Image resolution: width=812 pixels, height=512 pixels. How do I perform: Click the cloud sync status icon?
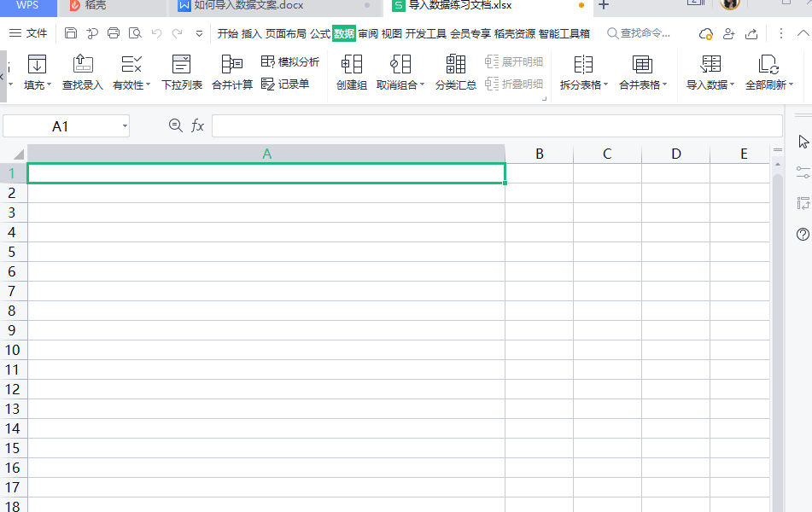[705, 34]
